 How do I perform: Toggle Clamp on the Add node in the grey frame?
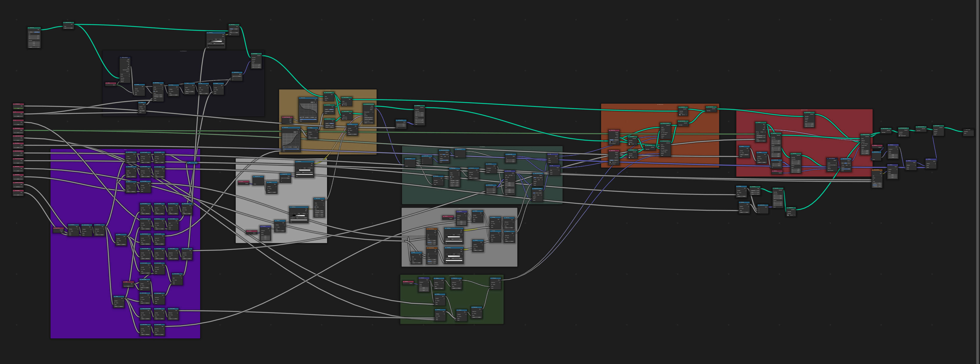[412, 259]
